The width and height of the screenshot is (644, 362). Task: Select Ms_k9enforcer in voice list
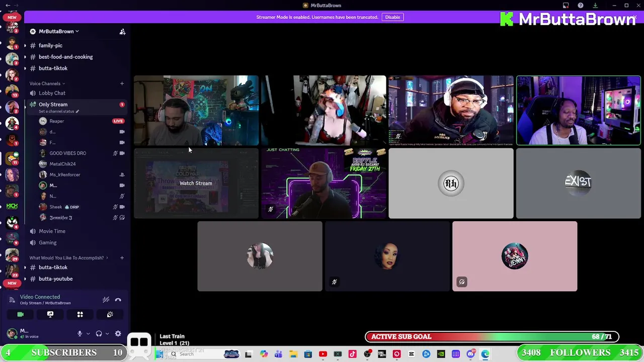64,175
